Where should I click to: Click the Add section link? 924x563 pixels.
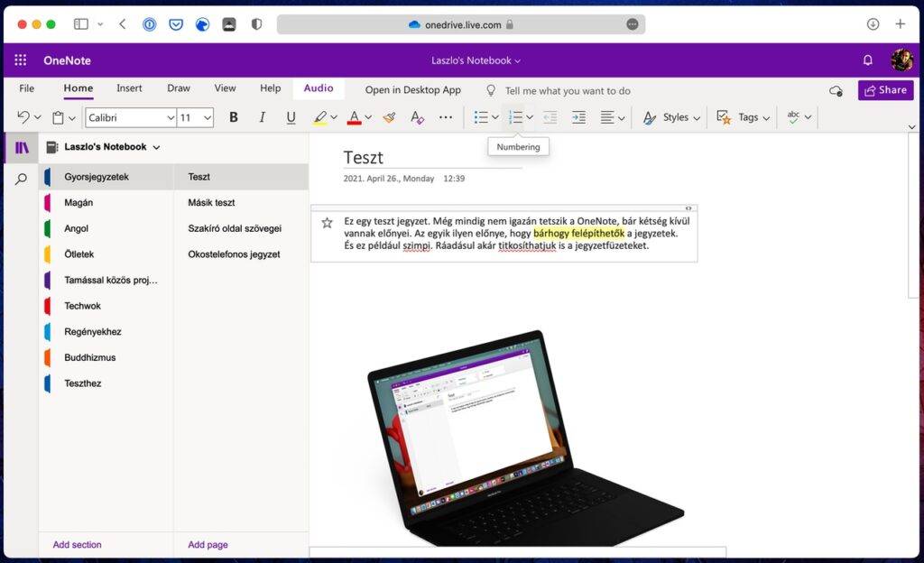tap(78, 545)
